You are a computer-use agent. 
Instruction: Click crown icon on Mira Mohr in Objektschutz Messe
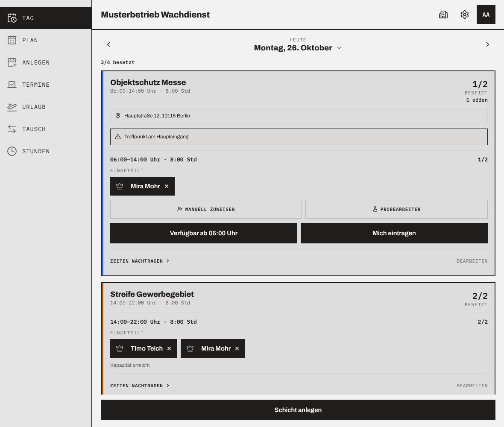tap(120, 186)
